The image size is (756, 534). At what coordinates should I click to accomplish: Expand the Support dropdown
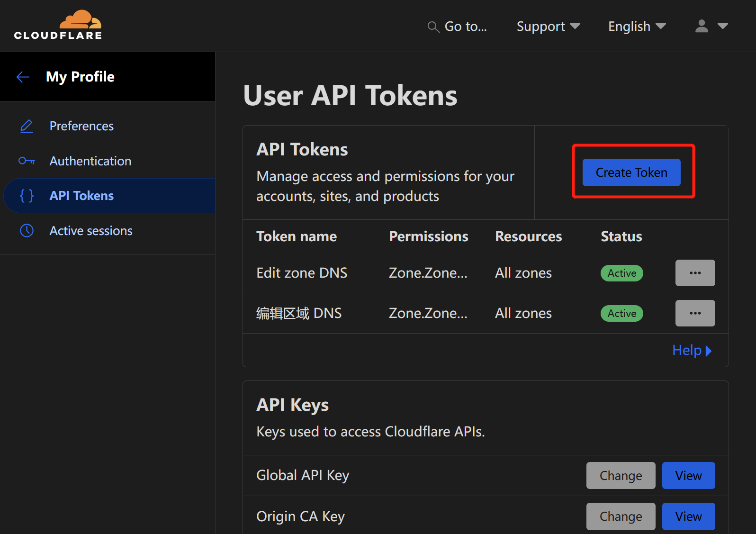(548, 27)
